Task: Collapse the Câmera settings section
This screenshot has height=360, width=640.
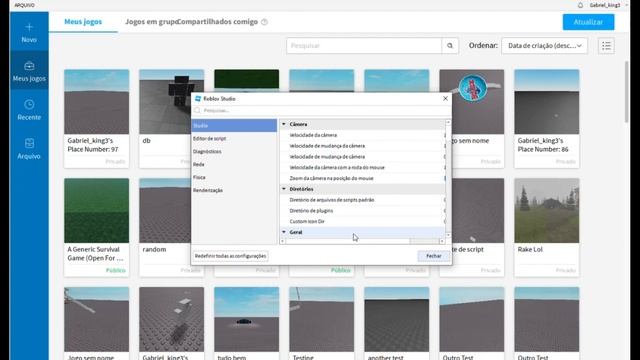Action: pos(284,124)
